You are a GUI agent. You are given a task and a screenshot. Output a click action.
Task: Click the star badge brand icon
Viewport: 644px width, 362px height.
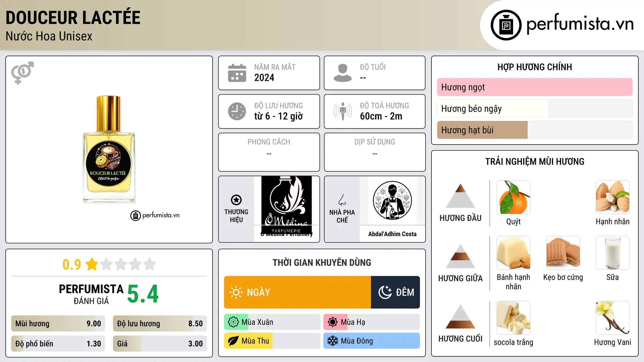[x=236, y=200]
